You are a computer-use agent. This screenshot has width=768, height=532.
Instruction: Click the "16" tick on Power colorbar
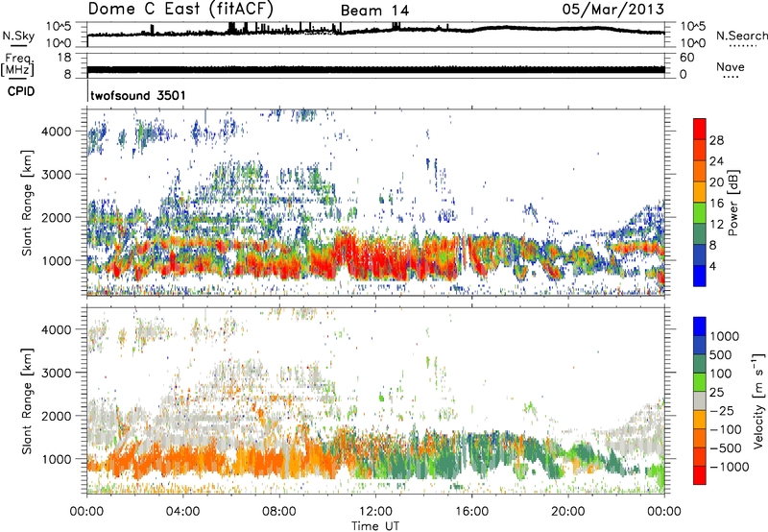(716, 204)
